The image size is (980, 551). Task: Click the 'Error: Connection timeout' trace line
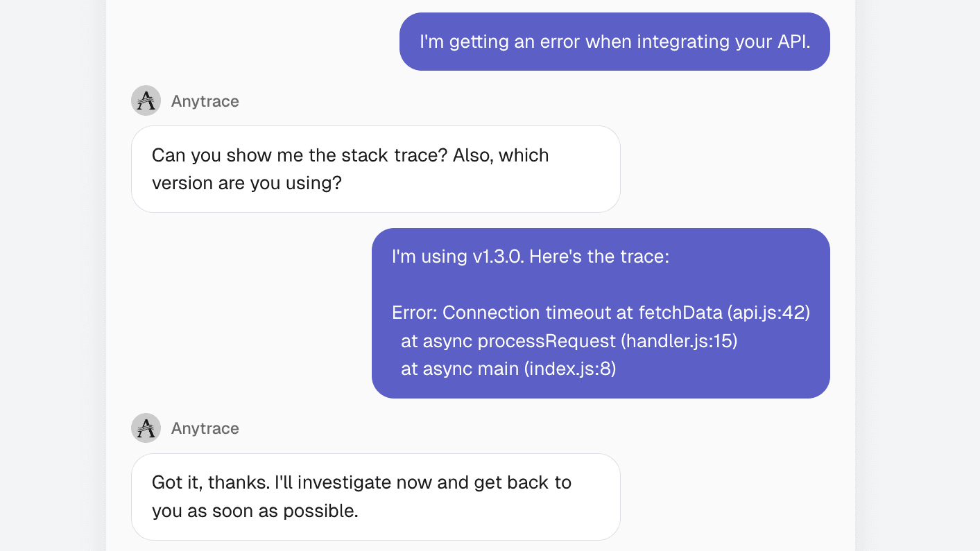click(601, 313)
